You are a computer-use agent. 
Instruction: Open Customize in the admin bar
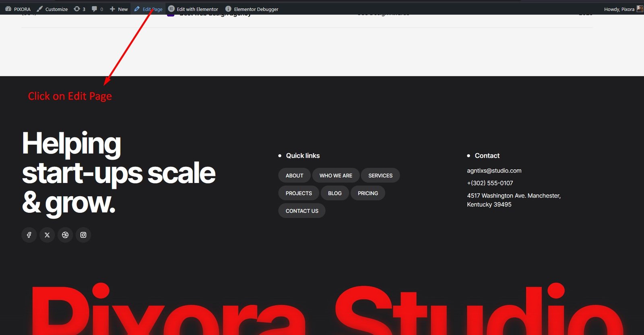click(x=52, y=9)
